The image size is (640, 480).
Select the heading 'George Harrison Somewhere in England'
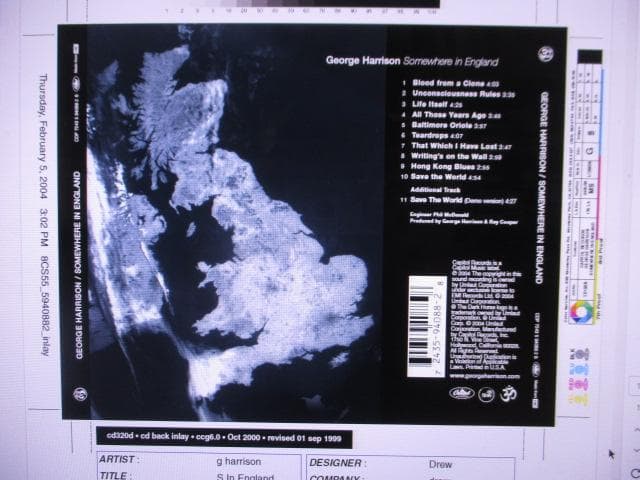tap(412, 61)
